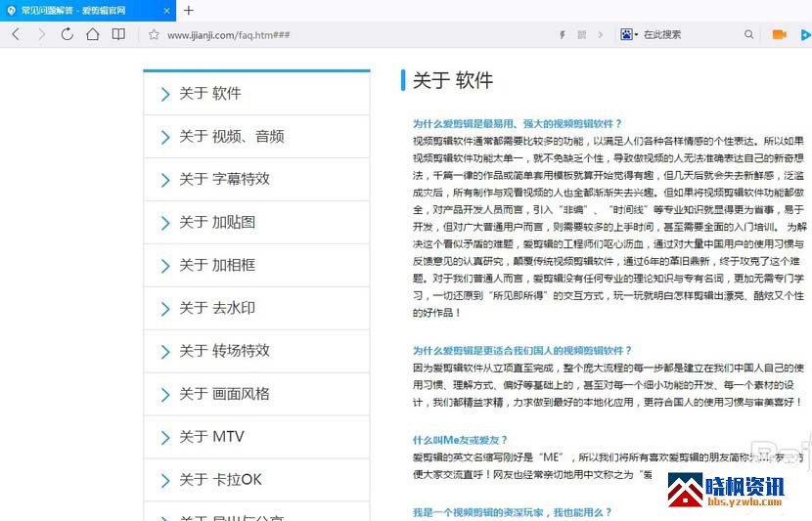Open a new tab with plus button
Image resolution: width=812 pixels, height=521 pixels.
(x=189, y=11)
